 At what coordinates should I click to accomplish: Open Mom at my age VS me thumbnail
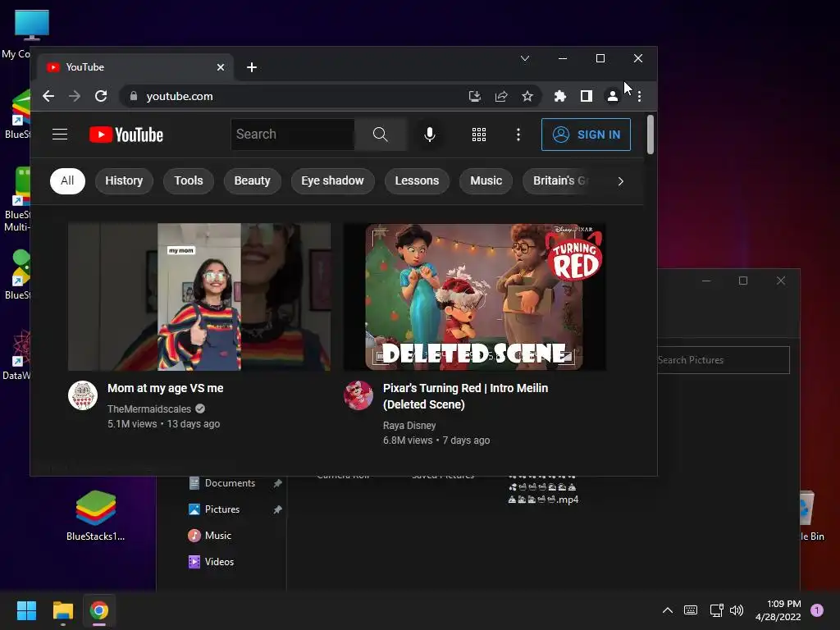click(199, 297)
